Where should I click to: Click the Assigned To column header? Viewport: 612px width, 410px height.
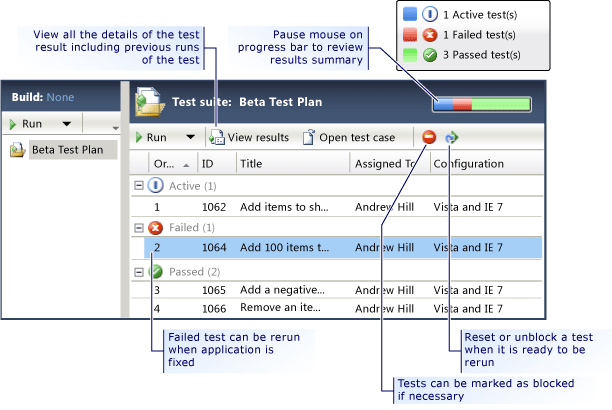[x=390, y=164]
